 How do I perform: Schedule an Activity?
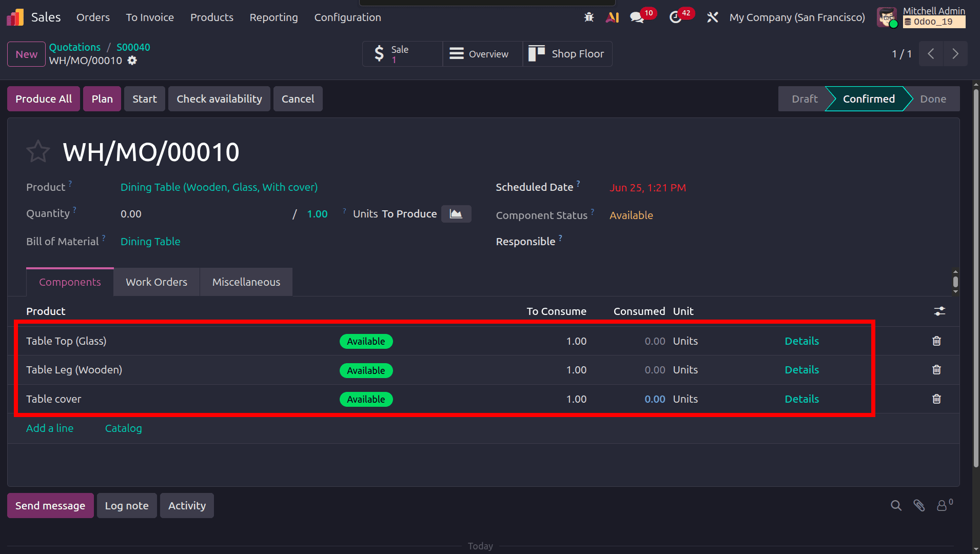point(187,506)
